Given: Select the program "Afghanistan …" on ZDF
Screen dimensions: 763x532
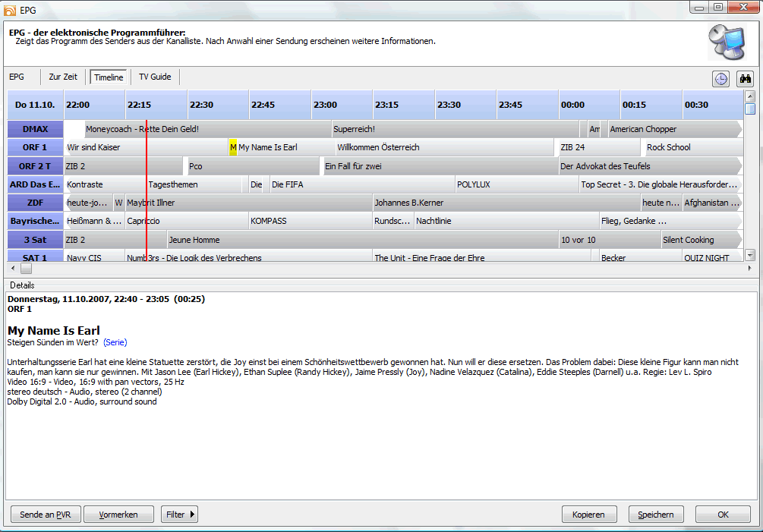Looking at the screenshot, I should [712, 203].
